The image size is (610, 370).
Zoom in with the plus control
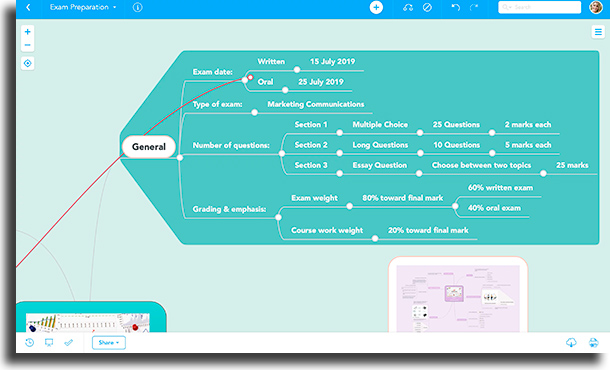point(28,32)
